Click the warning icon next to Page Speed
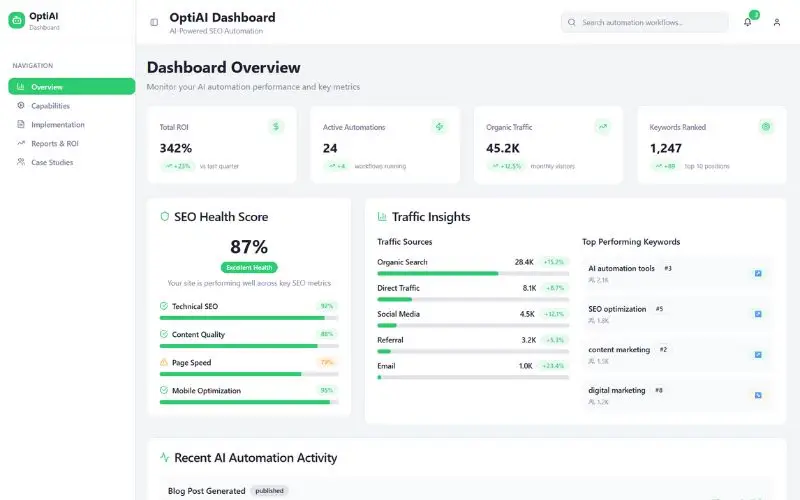This screenshot has height=500, width=800. tap(164, 362)
